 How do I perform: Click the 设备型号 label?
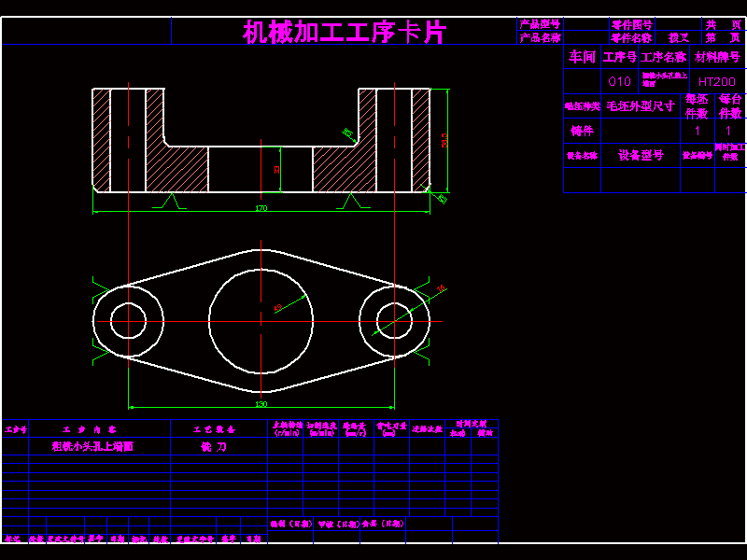(641, 155)
